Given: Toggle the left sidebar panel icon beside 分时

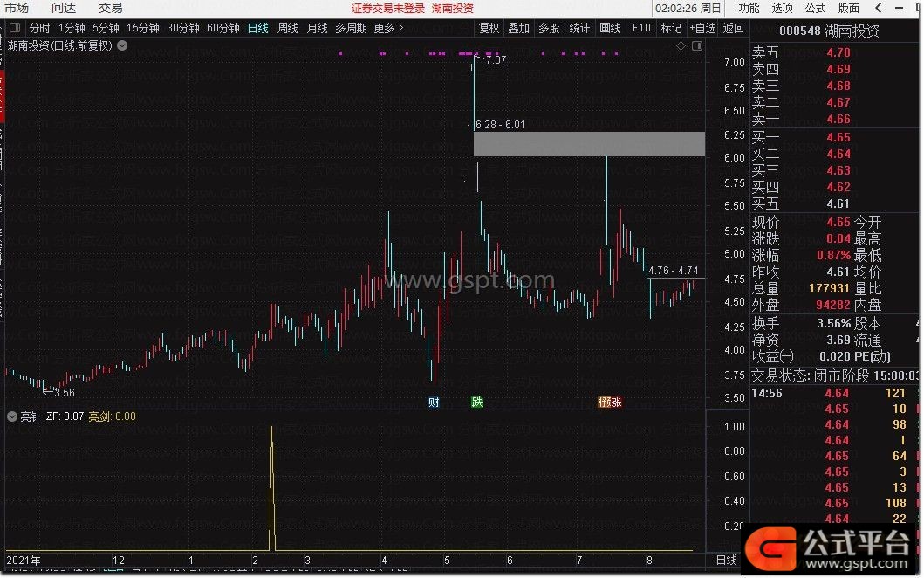Looking at the screenshot, I should (x=16, y=28).
